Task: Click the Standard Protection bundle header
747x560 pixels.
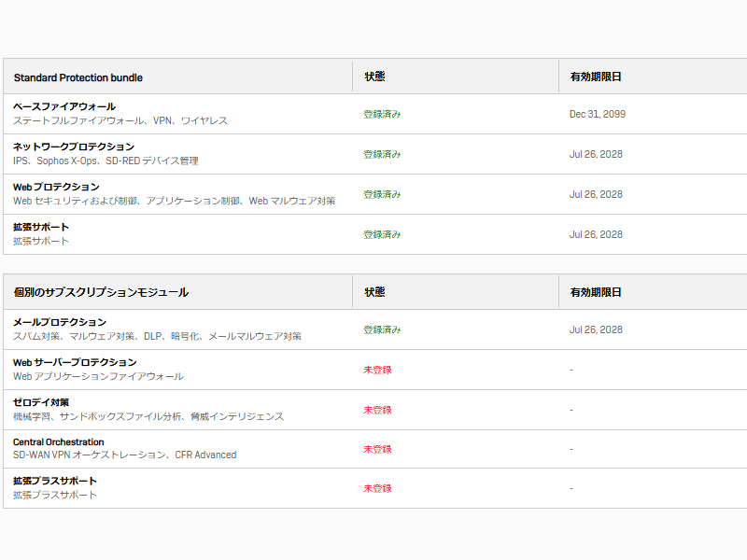Action: tap(78, 77)
